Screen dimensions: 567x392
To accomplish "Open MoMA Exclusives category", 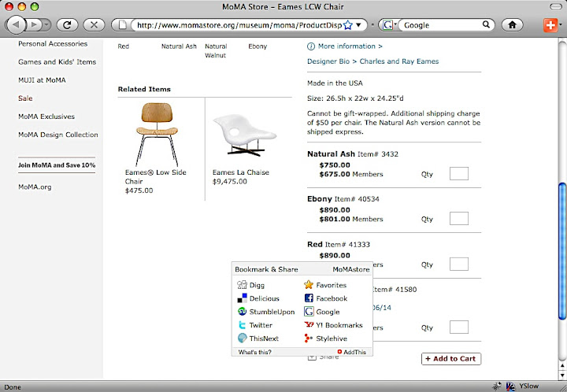I will click(46, 116).
